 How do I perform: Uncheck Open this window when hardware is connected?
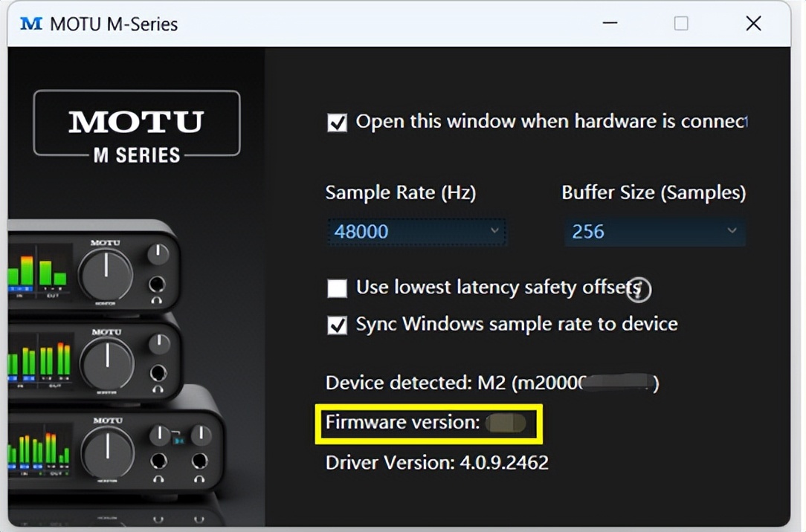tap(336, 122)
